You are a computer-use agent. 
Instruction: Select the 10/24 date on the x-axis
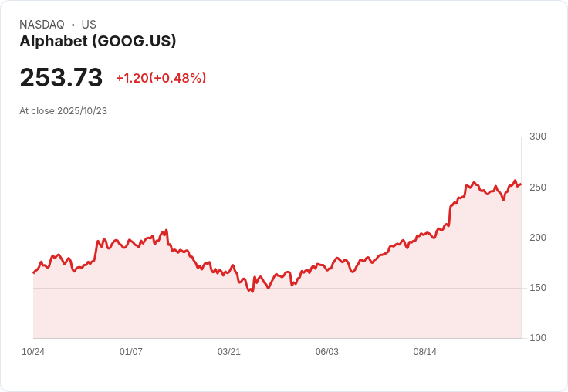pos(33,352)
